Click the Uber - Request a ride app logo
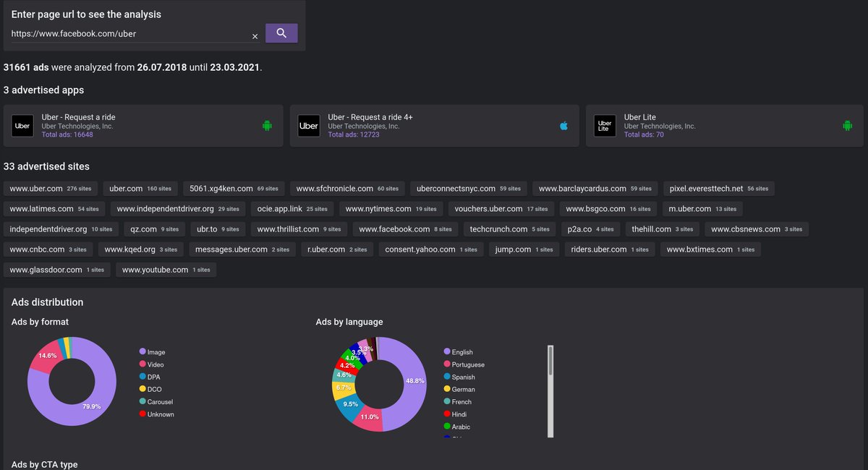Viewport: 868px width, 470px height. tap(22, 126)
